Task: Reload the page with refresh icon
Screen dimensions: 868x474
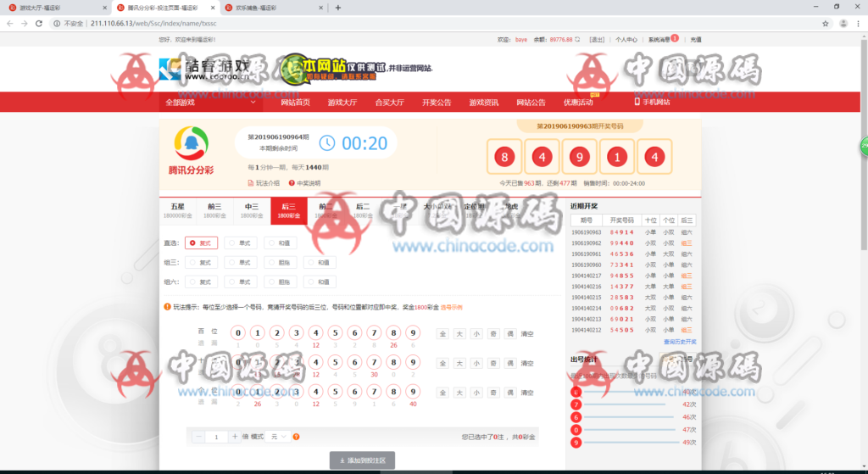Action: pyautogui.click(x=39, y=23)
